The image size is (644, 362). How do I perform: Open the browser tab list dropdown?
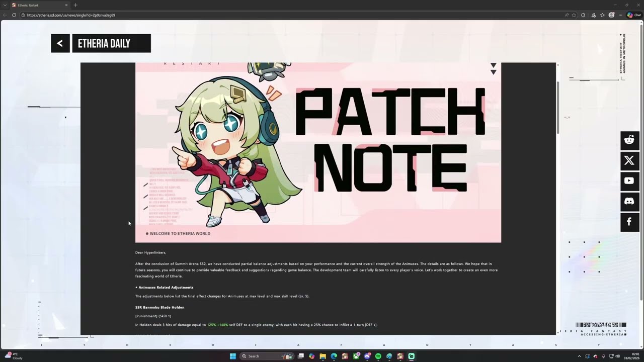click(x=5, y=5)
